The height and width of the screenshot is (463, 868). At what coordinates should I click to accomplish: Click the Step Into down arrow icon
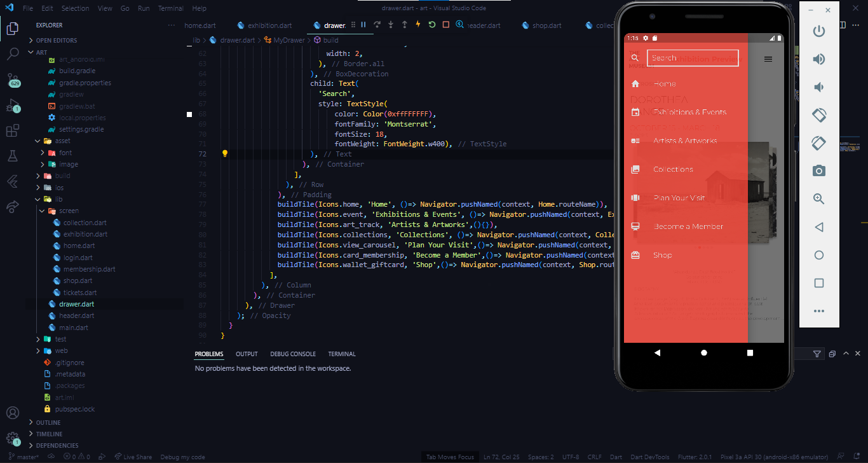click(391, 24)
